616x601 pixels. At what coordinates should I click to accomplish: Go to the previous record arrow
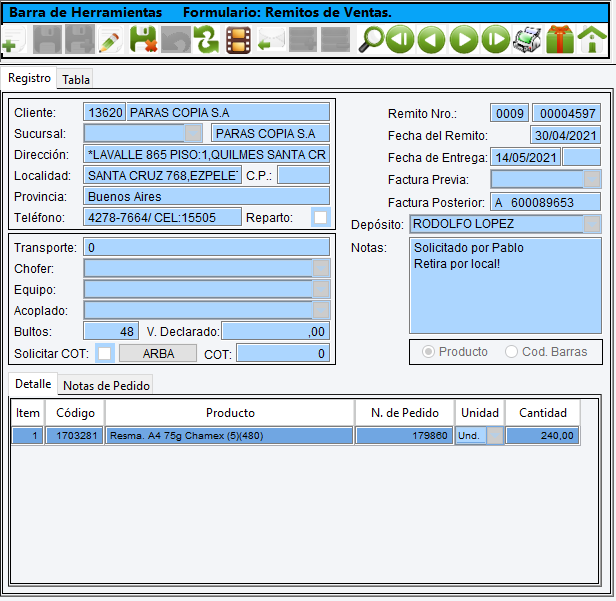point(431,40)
